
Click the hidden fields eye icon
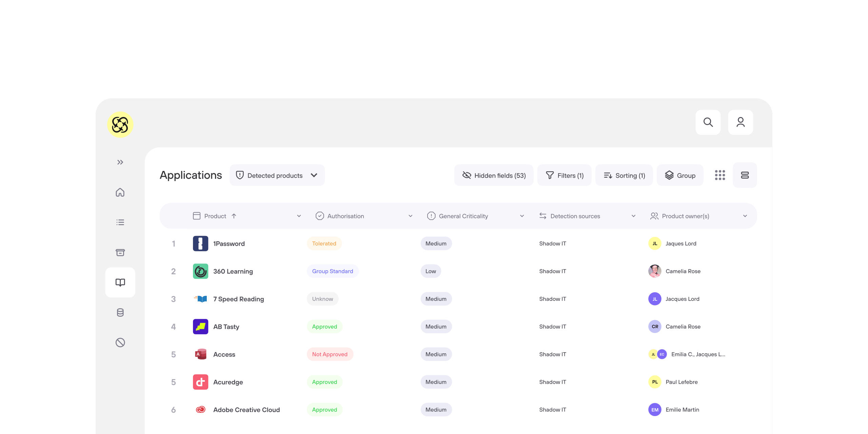[467, 175]
